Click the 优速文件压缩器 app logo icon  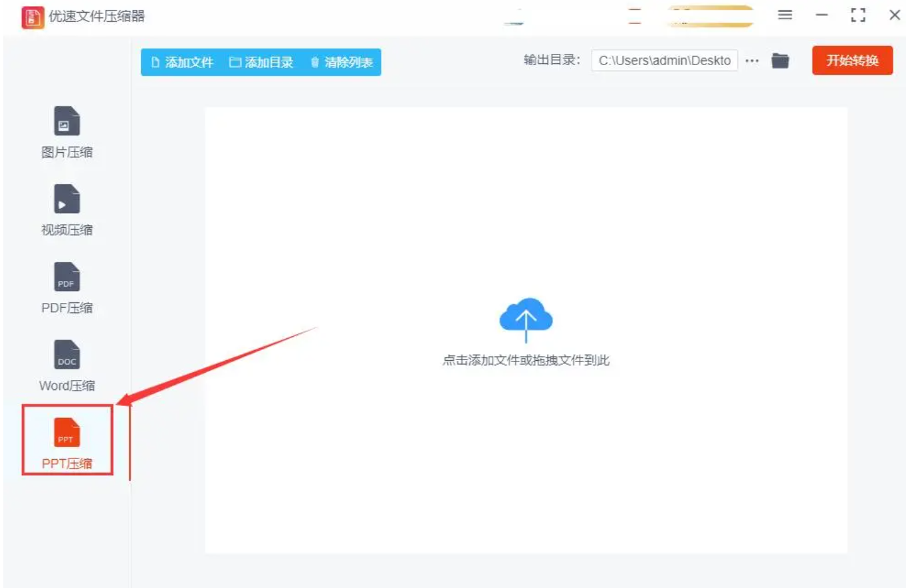click(x=32, y=17)
